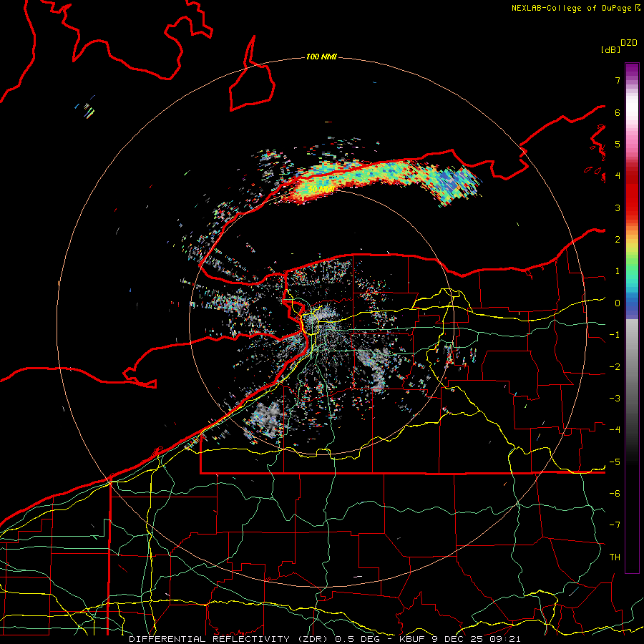Click the [dB] units label
Image resolution: width=644 pixels, height=644 pixels.
coord(610,49)
